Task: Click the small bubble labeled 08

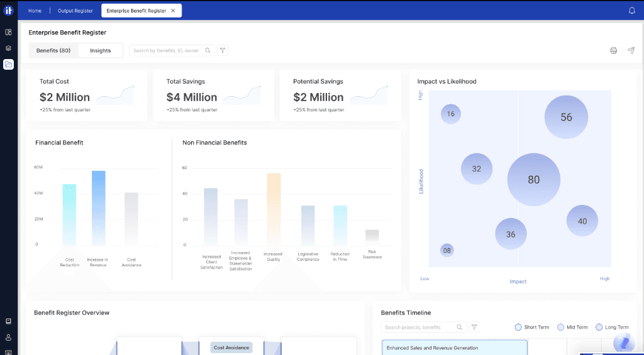Action: (x=447, y=250)
